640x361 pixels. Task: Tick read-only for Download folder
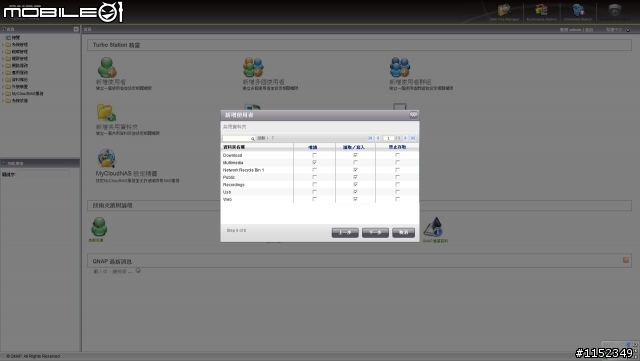[314, 155]
